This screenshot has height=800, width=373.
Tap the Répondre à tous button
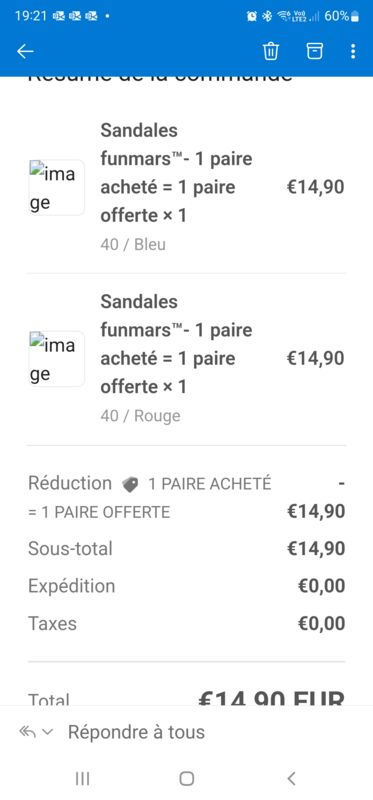(136, 732)
